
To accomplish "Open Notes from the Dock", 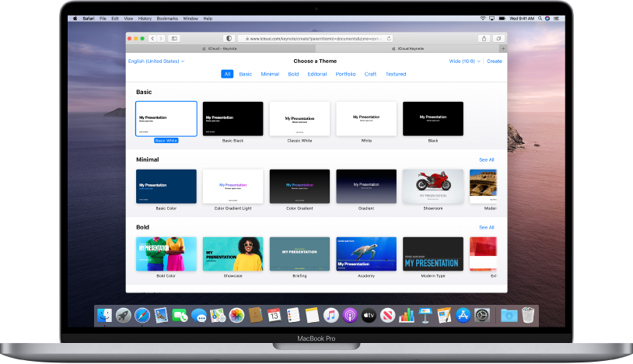I will (x=312, y=315).
